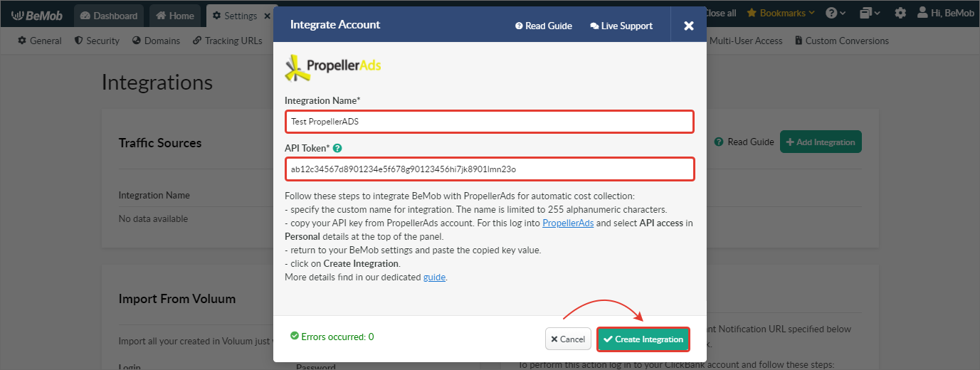Open the Security settings menu item
Screen dimensions: 980x370
97,41
